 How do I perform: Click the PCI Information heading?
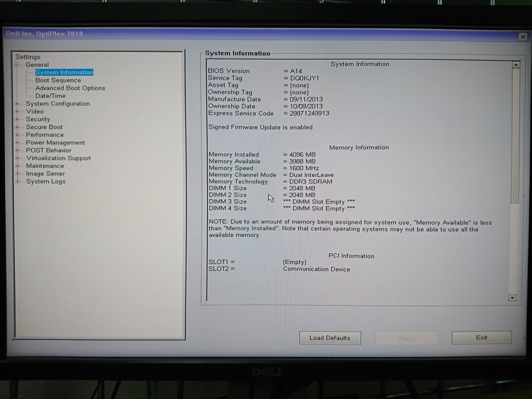tap(352, 256)
